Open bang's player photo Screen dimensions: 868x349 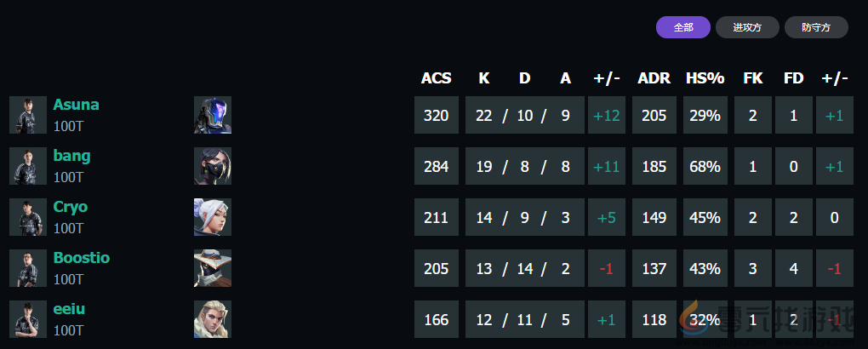coord(28,166)
